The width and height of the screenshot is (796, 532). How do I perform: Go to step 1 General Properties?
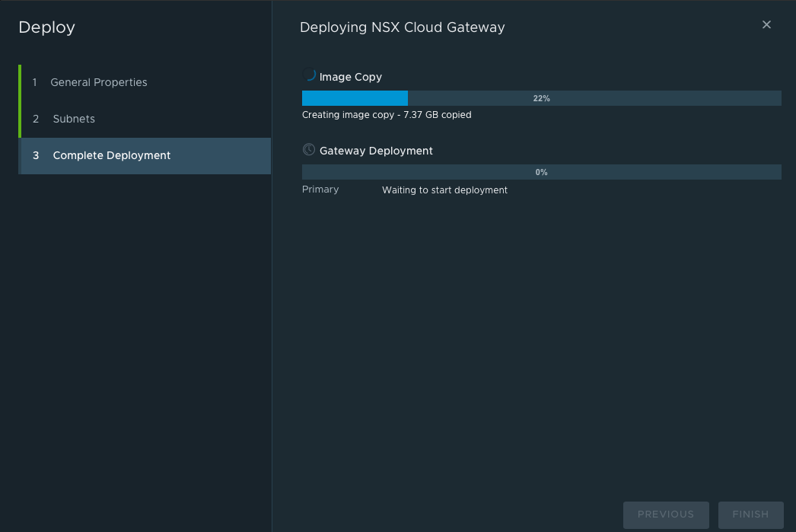[x=145, y=82]
